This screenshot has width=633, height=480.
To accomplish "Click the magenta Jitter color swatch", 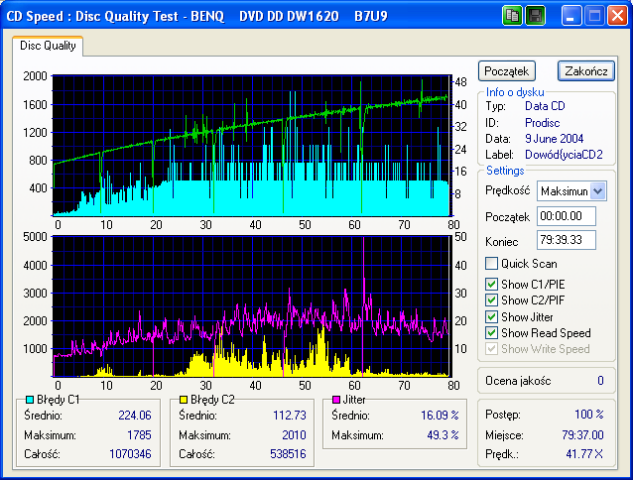I will (336, 400).
